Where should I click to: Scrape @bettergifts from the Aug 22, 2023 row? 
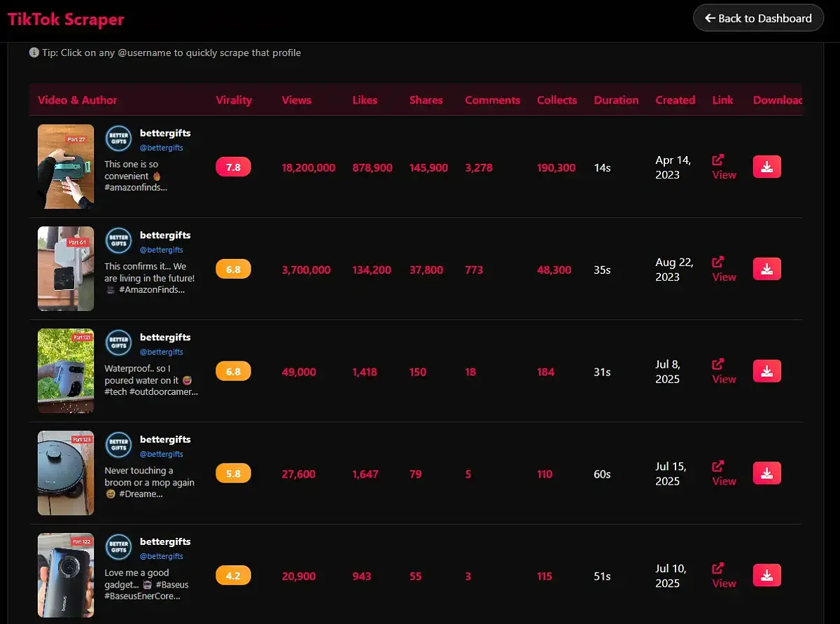pyautogui.click(x=162, y=250)
